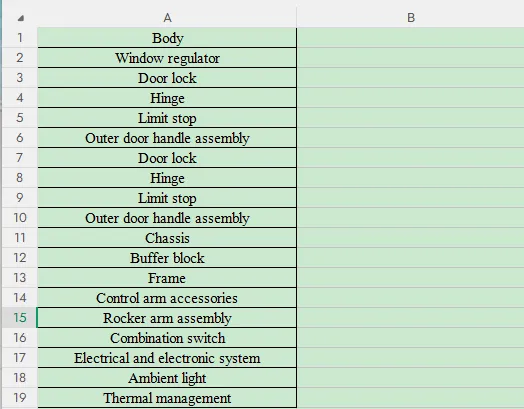Viewport: 524px width, 409px height.
Task: Click 'Electrical and electronic system' cell
Action: (x=167, y=358)
